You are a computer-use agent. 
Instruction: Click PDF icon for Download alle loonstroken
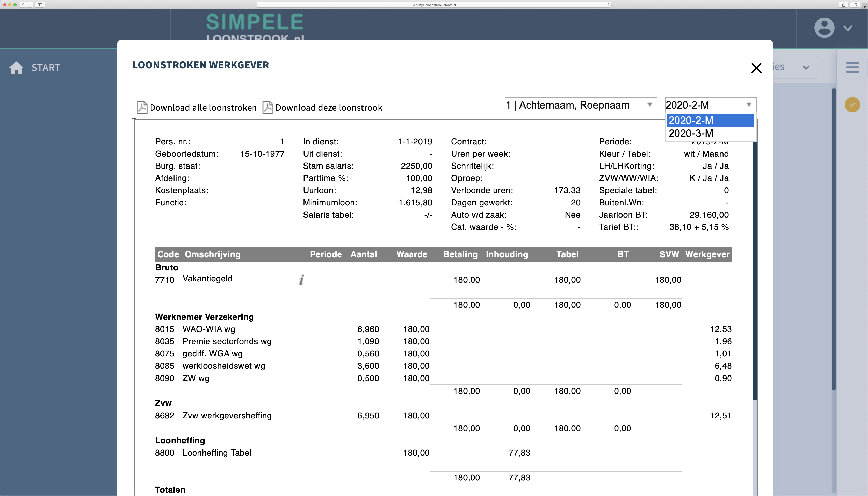[142, 108]
